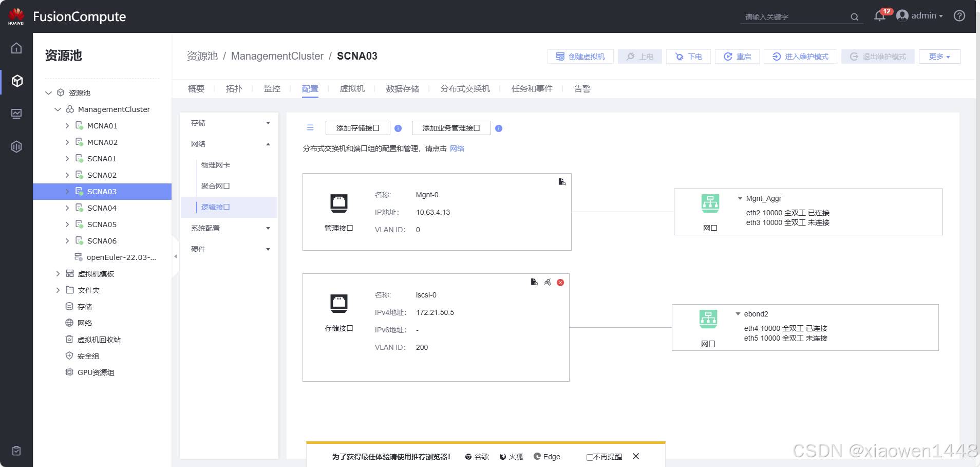Collapse the Mgnt_Aggr port list
This screenshot has height=467, width=980.
point(740,198)
